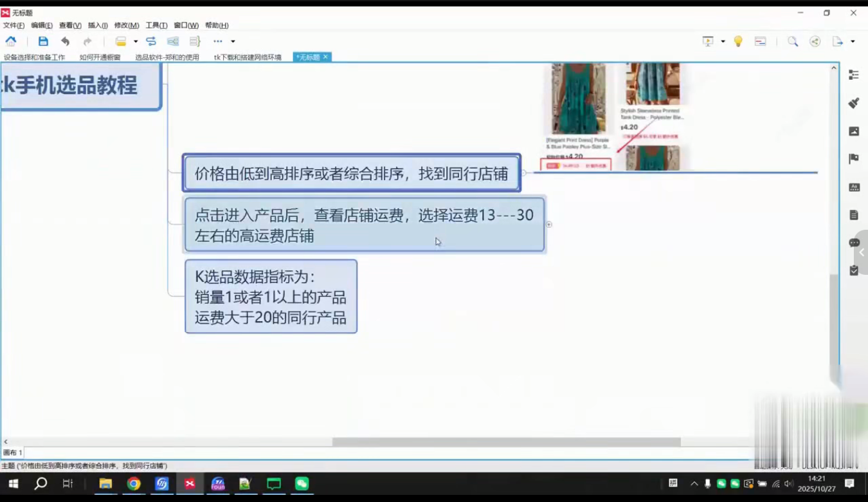
Task: Open the Notes panel
Action: [x=854, y=214]
